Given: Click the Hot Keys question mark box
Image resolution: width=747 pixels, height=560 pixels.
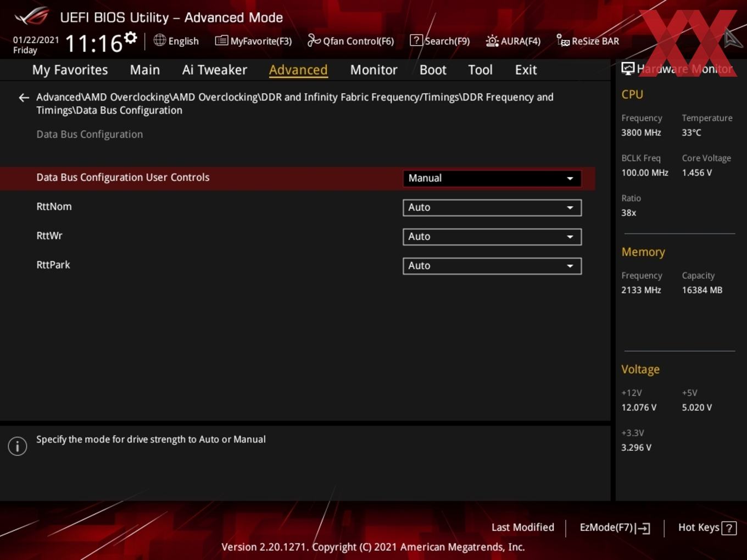Looking at the screenshot, I should point(729,528).
